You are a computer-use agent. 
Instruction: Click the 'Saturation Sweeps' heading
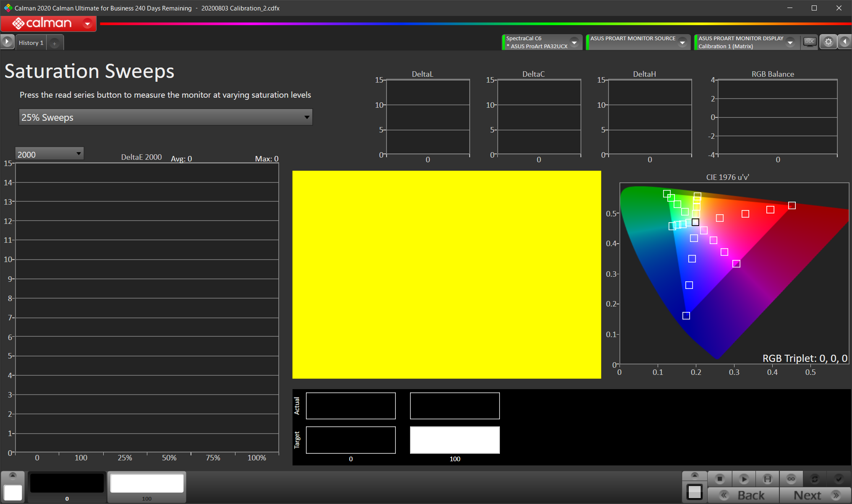click(x=89, y=71)
